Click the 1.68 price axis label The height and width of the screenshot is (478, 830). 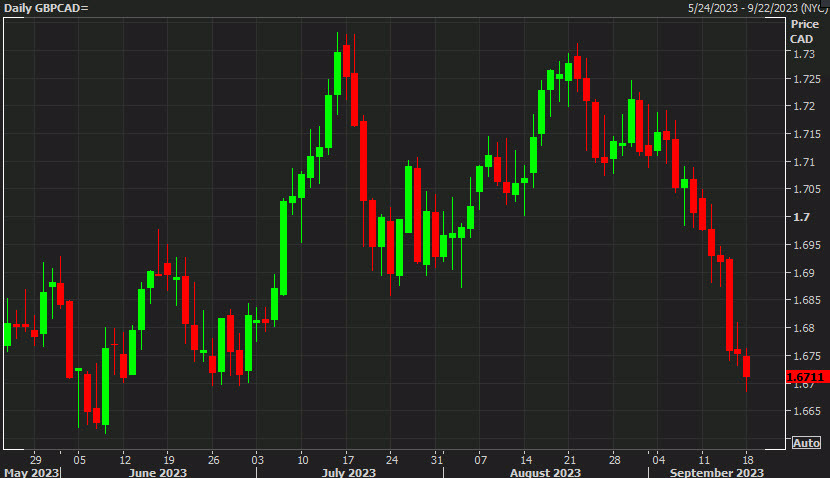pyautogui.click(x=804, y=328)
